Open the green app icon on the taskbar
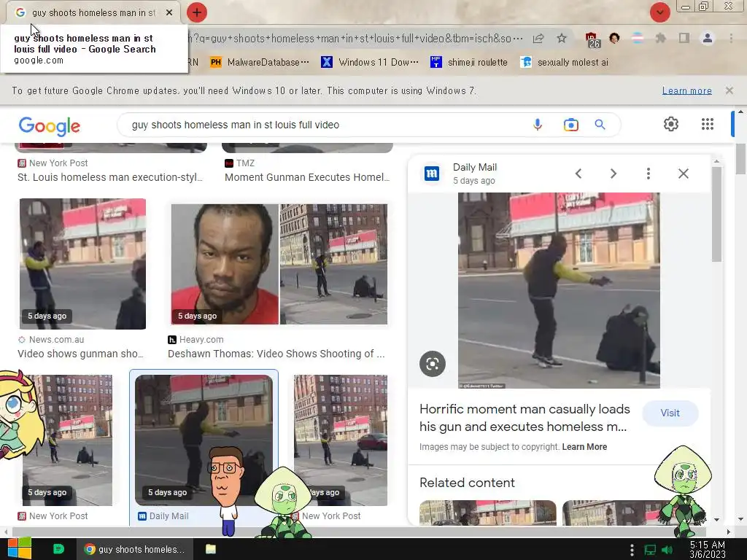 [x=58, y=549]
